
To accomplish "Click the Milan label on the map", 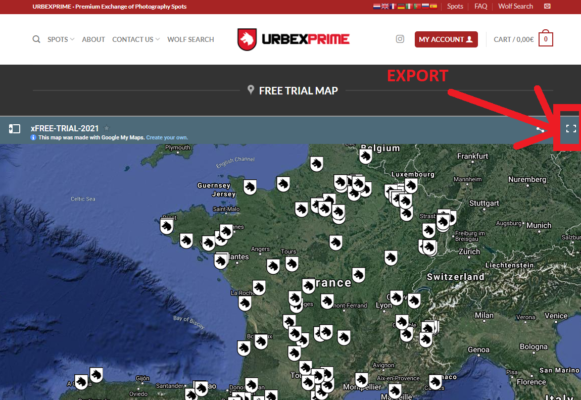I will coord(484,316).
